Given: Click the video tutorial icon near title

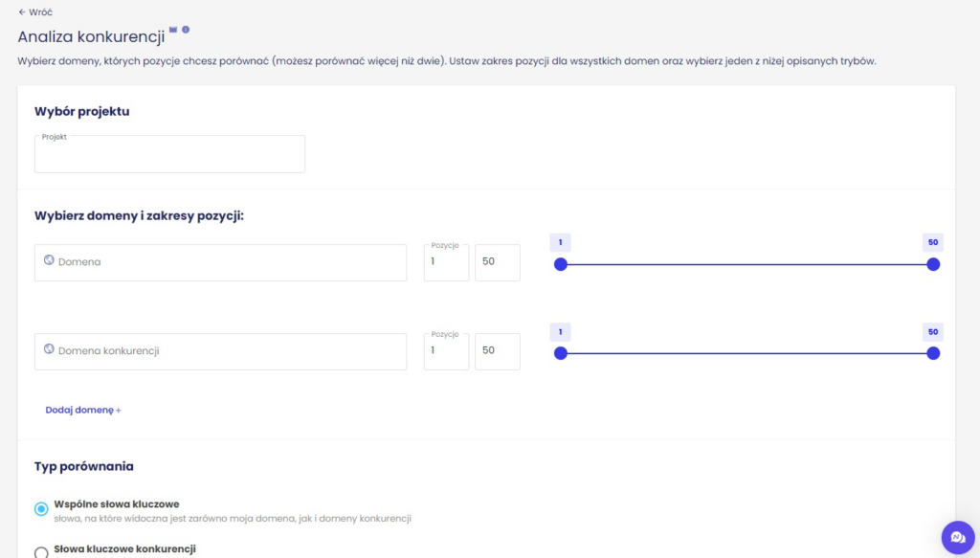Looking at the screenshot, I should [173, 30].
